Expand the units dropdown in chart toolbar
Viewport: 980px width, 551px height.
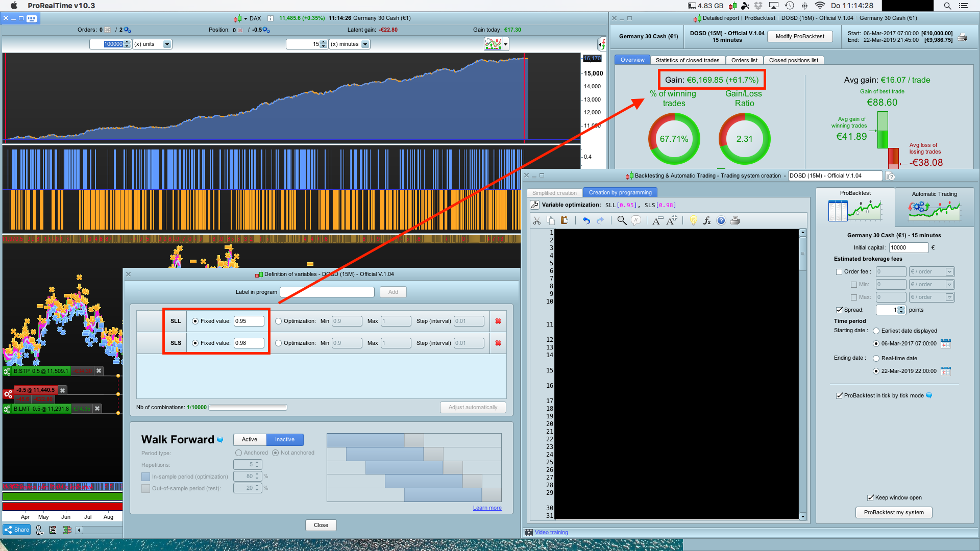[x=167, y=44]
